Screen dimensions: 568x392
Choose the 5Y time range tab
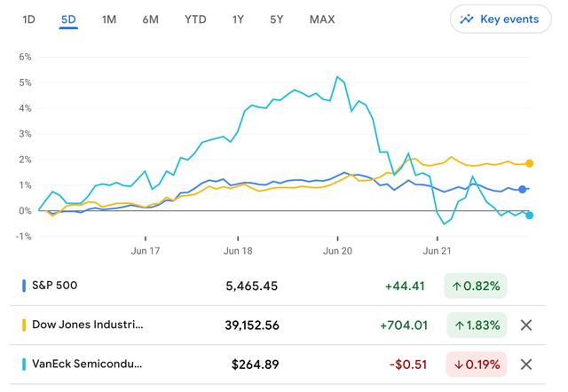point(277,19)
